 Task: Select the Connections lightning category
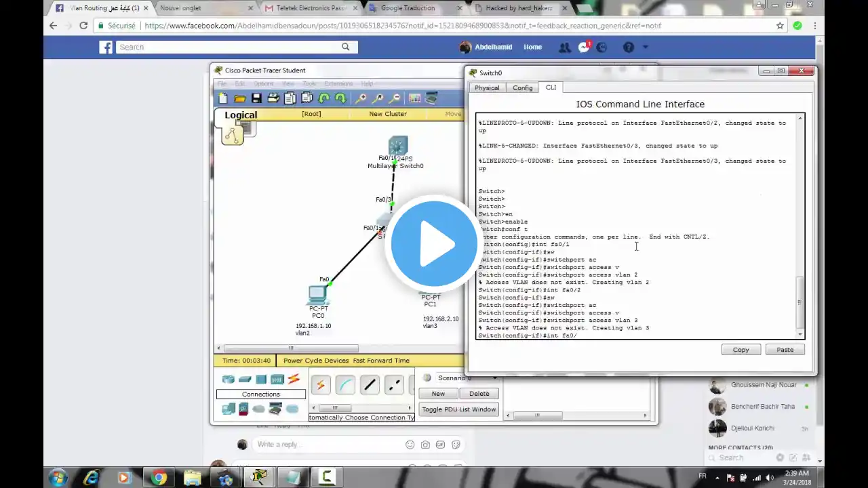click(294, 380)
